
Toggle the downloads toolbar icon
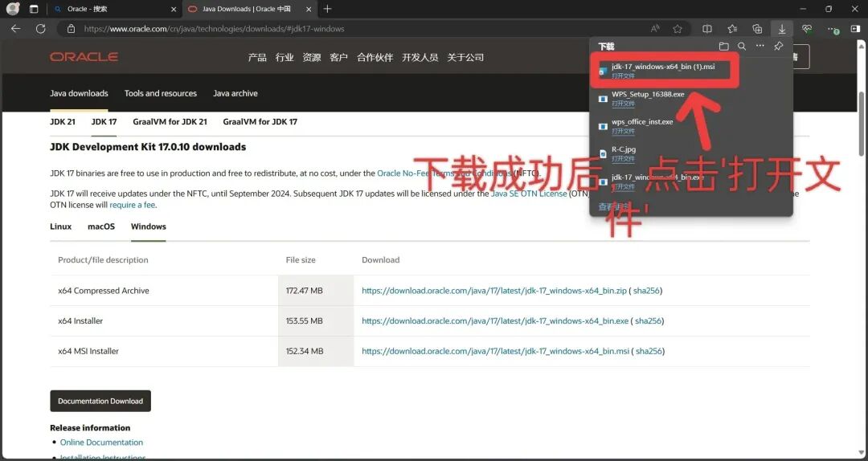click(782, 29)
